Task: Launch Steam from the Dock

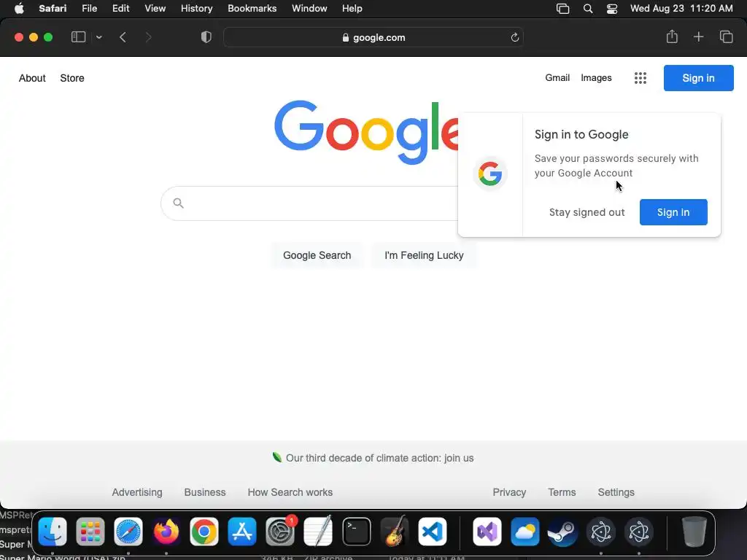Action: [562, 532]
